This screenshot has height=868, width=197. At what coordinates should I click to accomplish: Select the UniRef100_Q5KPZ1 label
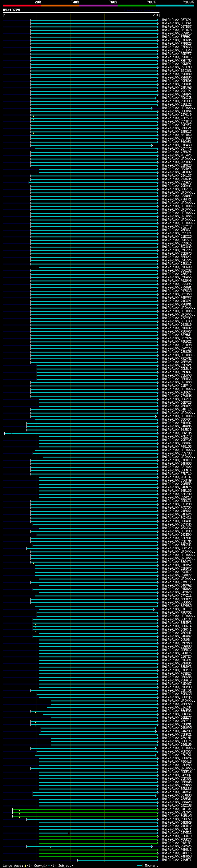tap(177, 735)
